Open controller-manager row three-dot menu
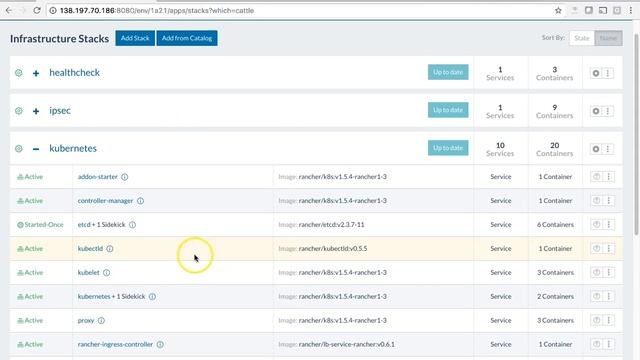Image resolution: width=640 pixels, height=360 pixels. [609, 201]
